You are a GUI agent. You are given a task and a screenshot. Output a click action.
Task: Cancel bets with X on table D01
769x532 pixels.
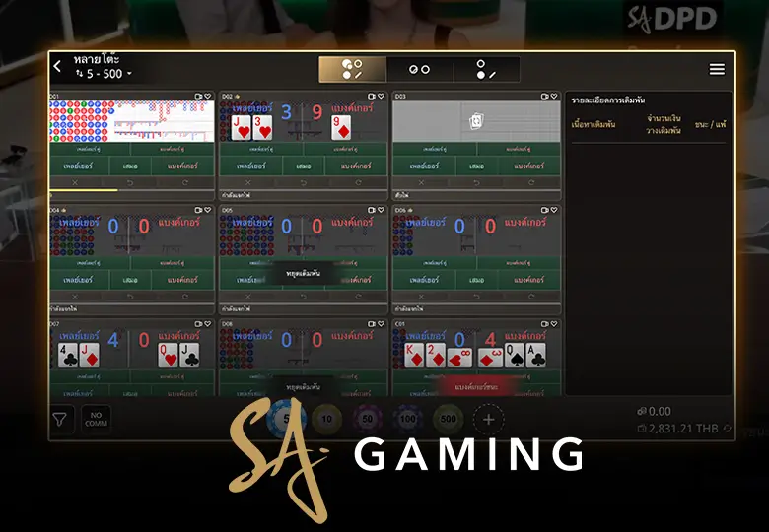75,182
